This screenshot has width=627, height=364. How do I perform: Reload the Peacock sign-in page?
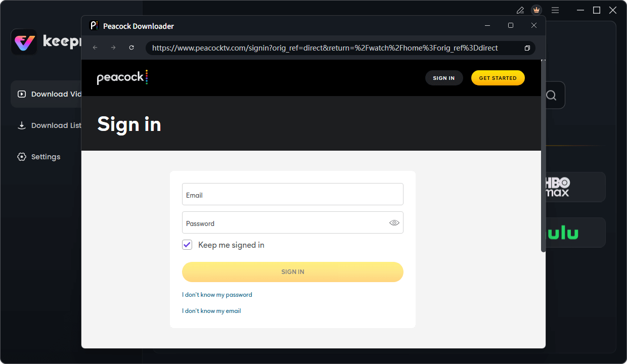pos(131,48)
